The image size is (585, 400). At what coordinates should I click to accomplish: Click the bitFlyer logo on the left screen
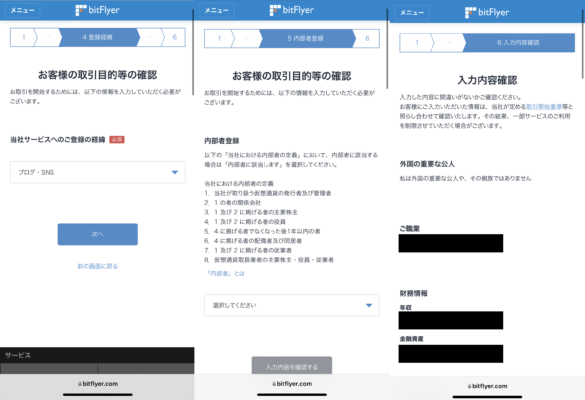pyautogui.click(x=97, y=10)
